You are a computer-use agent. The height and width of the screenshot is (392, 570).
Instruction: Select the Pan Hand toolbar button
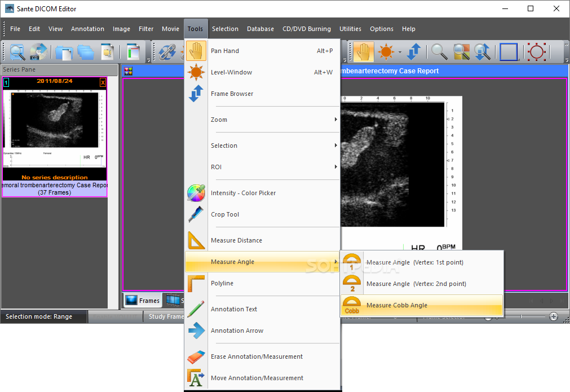point(364,52)
